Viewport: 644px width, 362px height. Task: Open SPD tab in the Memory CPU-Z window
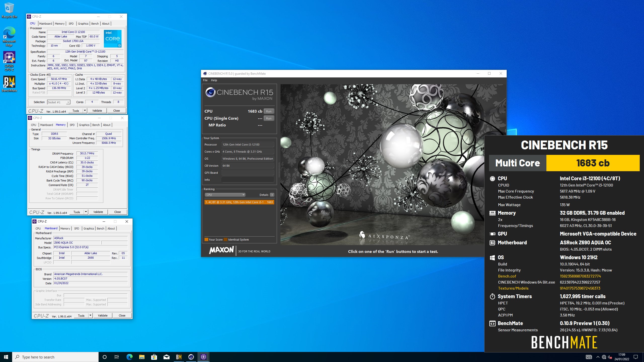72,125
